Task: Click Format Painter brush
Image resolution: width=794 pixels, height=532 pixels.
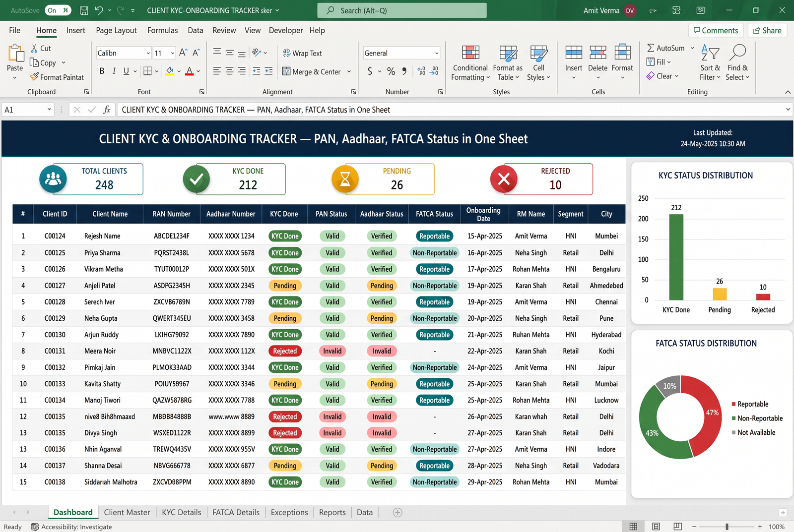Action: coord(34,77)
